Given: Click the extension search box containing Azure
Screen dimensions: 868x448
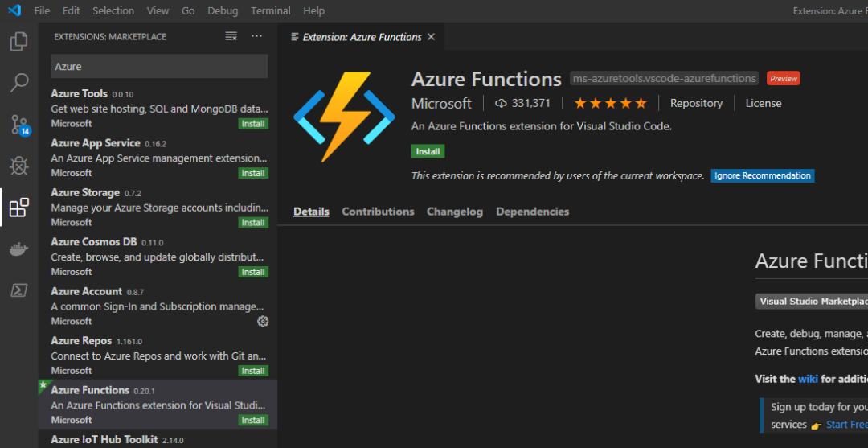Looking at the screenshot, I should (x=159, y=66).
